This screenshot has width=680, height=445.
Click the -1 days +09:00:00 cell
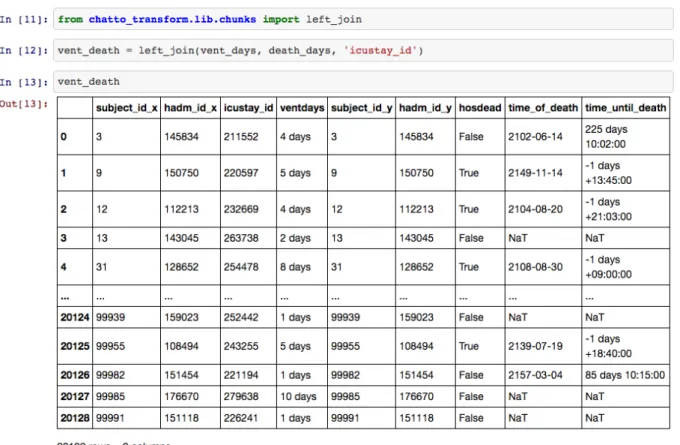click(x=625, y=267)
